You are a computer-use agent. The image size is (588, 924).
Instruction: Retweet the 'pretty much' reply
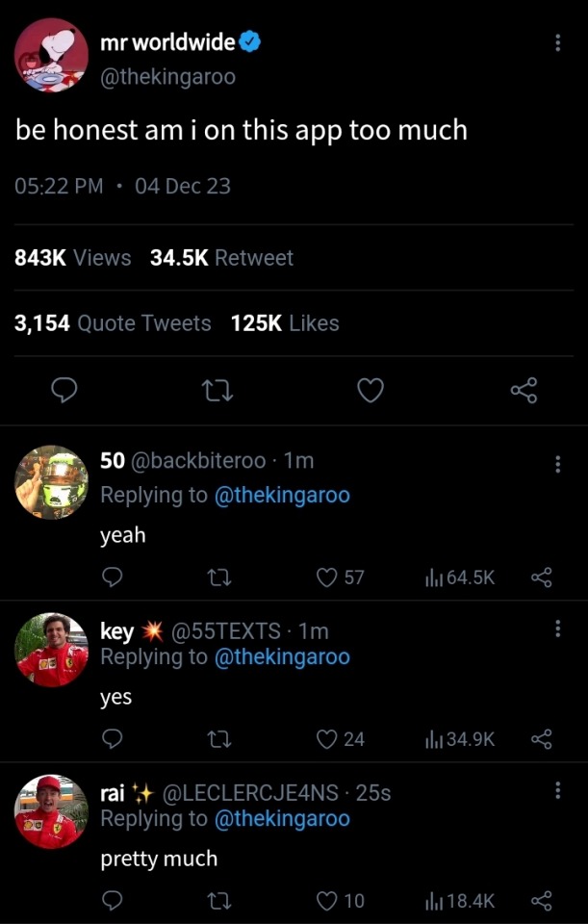pyautogui.click(x=220, y=901)
